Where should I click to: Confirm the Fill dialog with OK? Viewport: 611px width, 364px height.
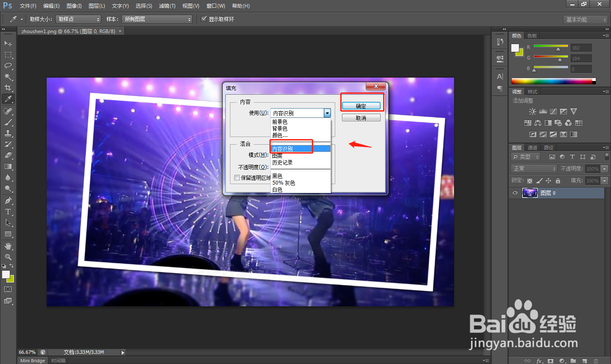(x=361, y=106)
